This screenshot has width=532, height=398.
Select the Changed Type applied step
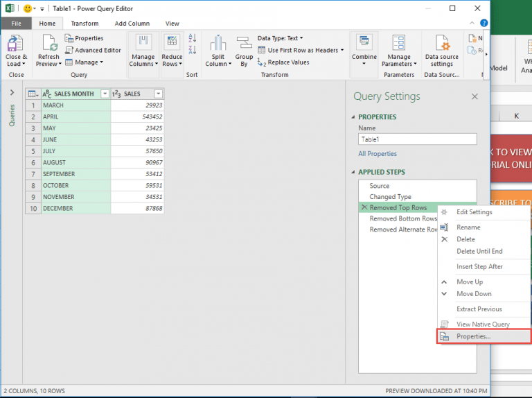(x=390, y=197)
